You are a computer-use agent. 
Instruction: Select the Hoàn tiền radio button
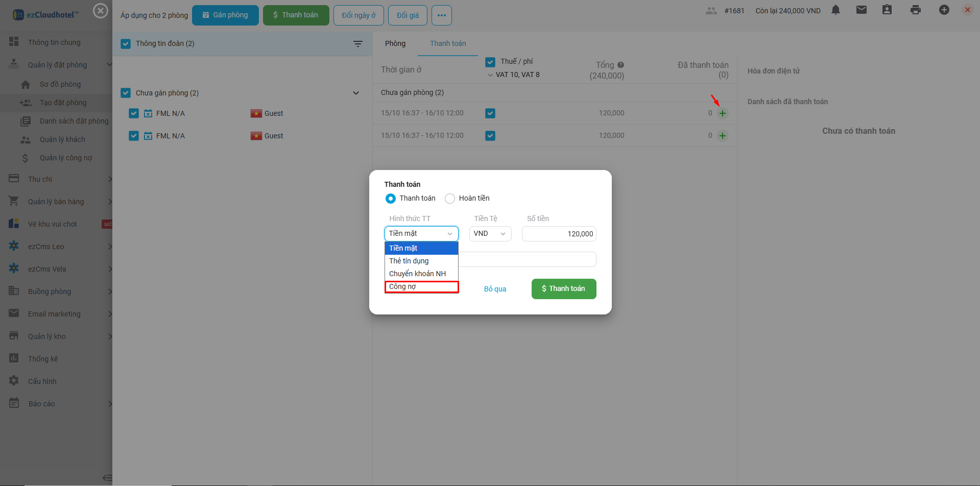pos(450,199)
